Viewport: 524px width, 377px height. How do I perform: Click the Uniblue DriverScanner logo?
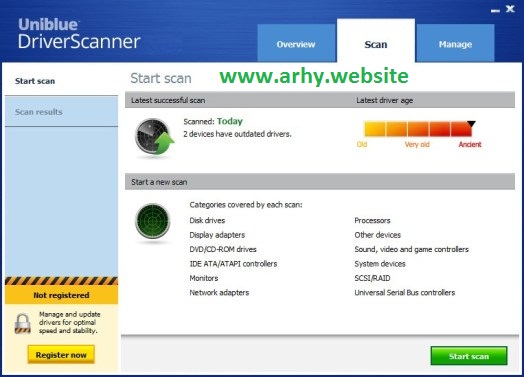(79, 34)
